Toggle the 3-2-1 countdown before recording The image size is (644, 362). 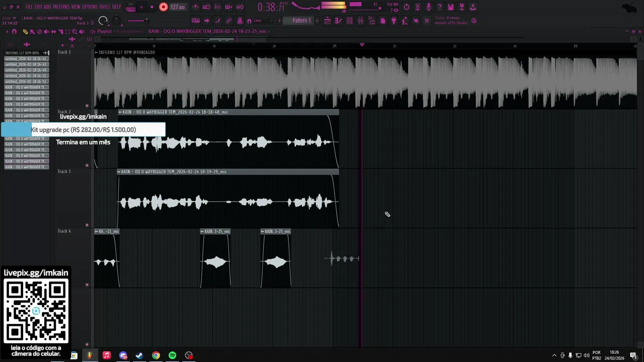pos(217,7)
